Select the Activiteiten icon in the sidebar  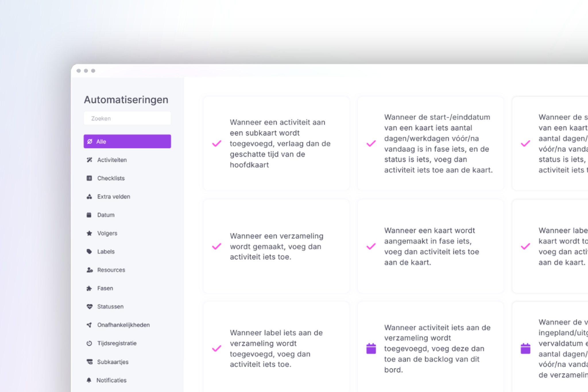point(89,160)
